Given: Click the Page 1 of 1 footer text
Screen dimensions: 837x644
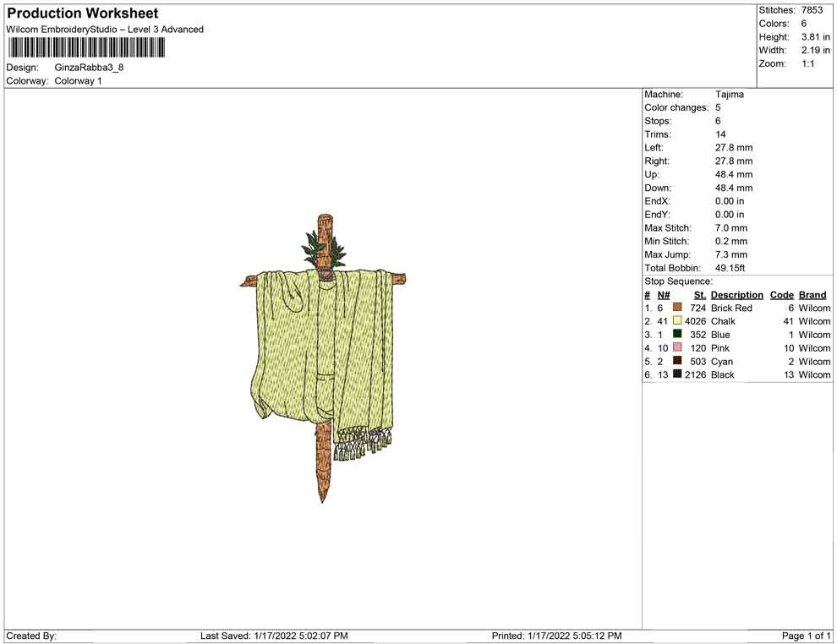Looking at the screenshot, I should click(x=807, y=636).
